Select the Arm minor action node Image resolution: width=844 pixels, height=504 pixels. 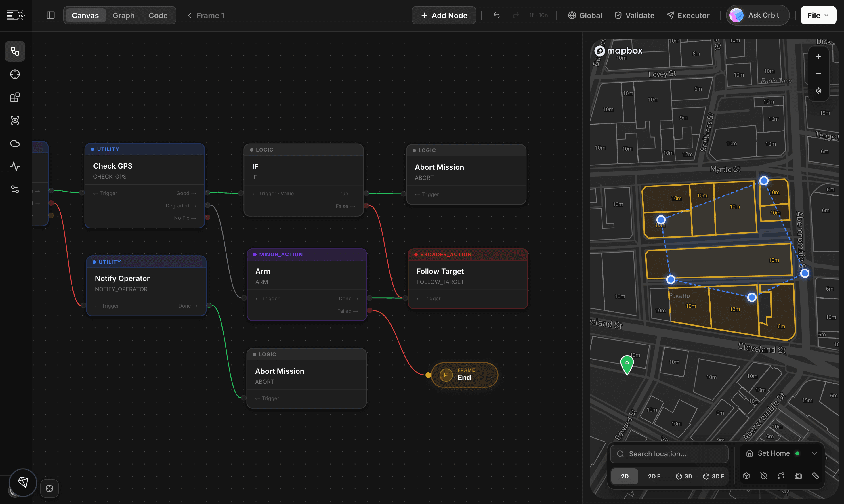click(x=307, y=285)
